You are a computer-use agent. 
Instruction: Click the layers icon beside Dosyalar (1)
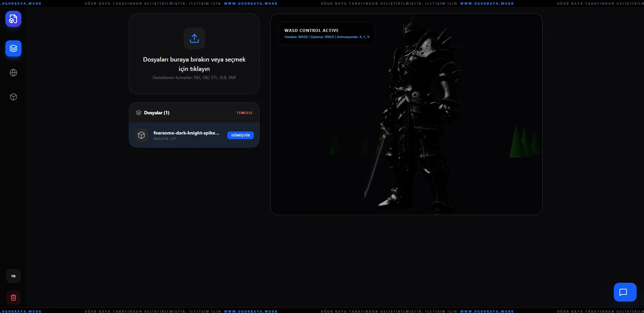139,113
